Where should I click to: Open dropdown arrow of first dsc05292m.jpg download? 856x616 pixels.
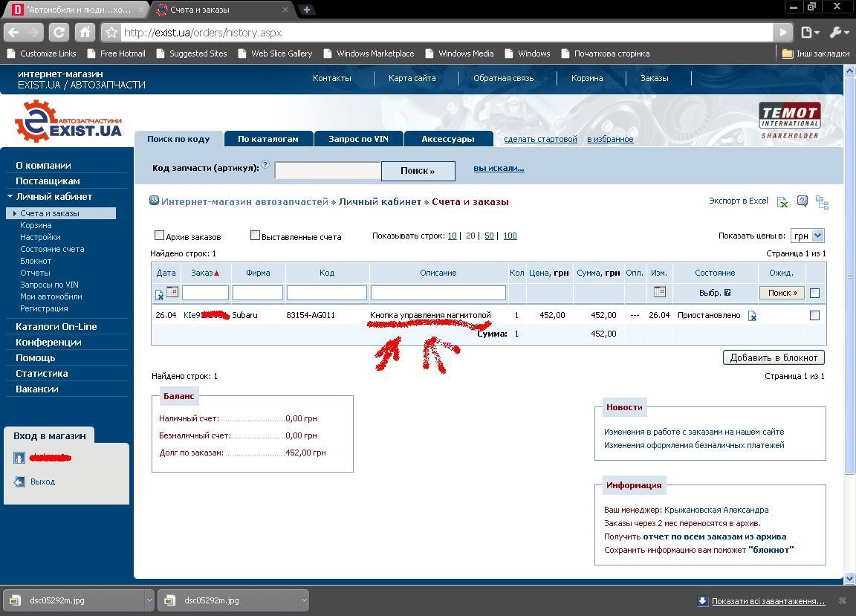tap(149, 600)
